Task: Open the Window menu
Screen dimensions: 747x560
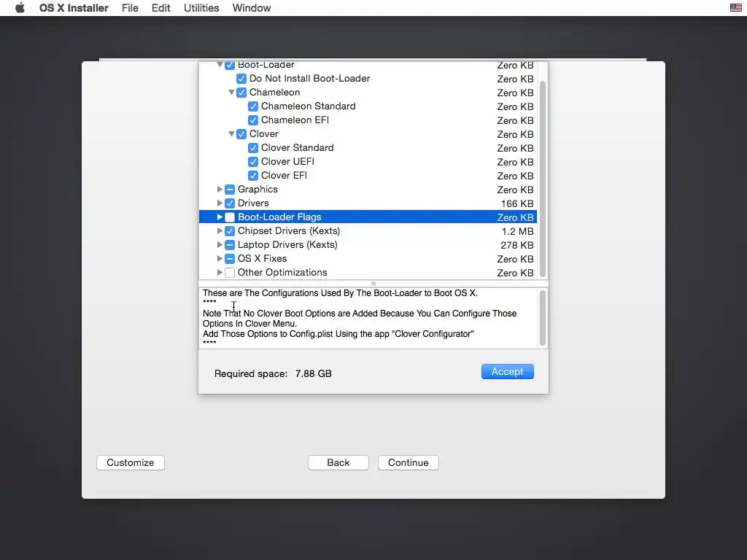Action: [252, 8]
